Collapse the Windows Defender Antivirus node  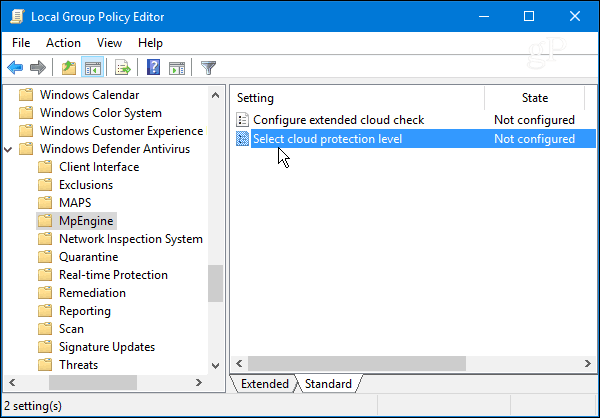(8, 149)
